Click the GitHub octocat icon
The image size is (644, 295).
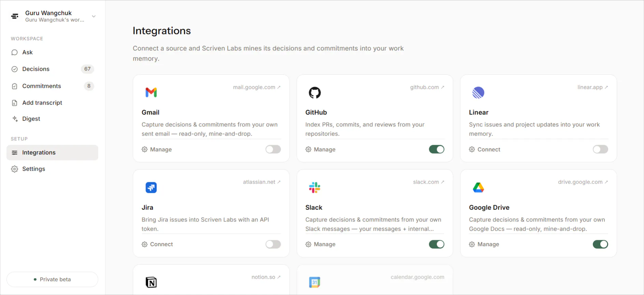point(314,92)
